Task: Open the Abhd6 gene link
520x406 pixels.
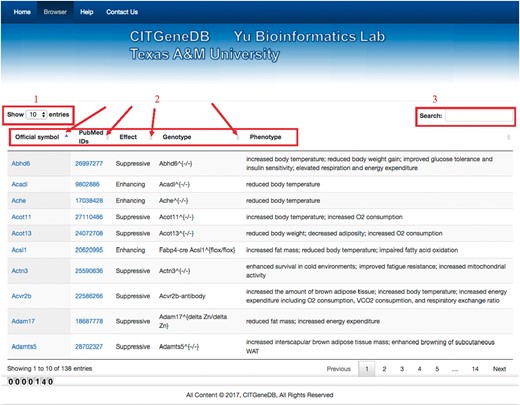Action: pos(21,164)
